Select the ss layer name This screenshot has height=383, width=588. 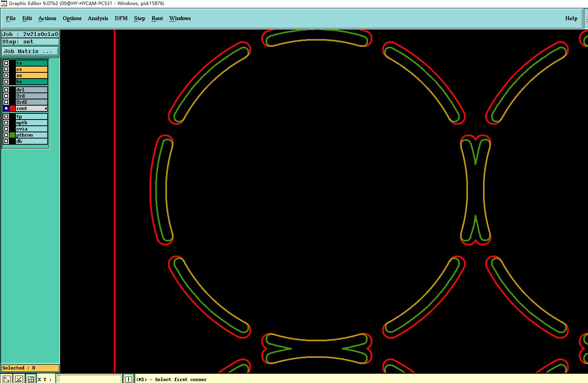[x=32, y=75]
